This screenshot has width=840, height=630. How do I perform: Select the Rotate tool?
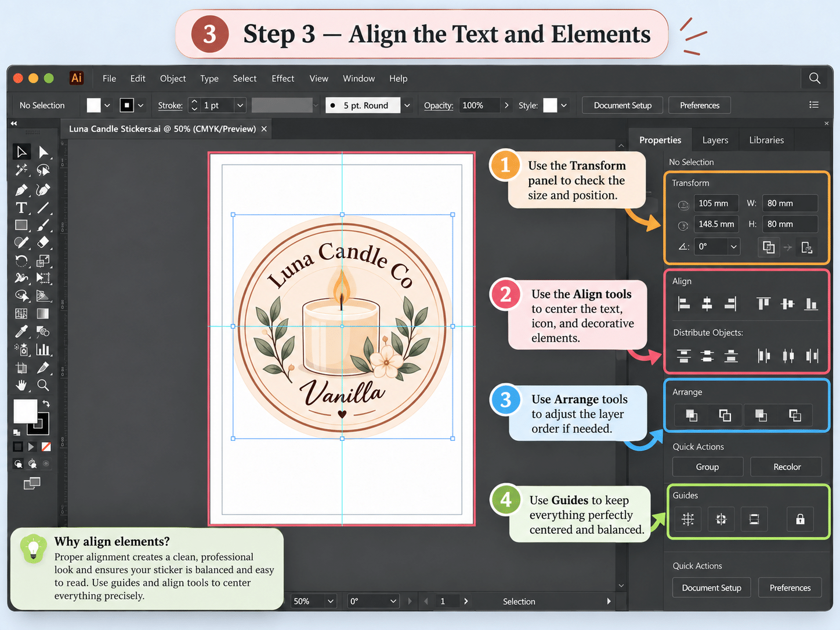(21, 260)
